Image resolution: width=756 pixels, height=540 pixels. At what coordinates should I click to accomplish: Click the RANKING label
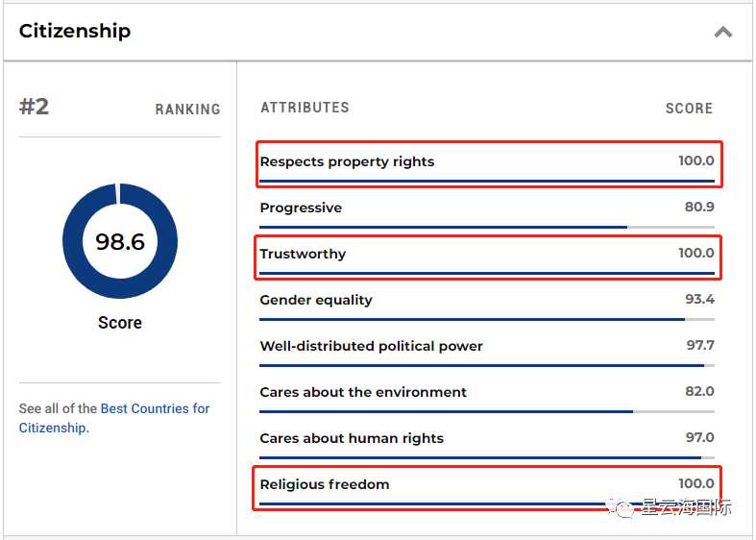(x=187, y=110)
